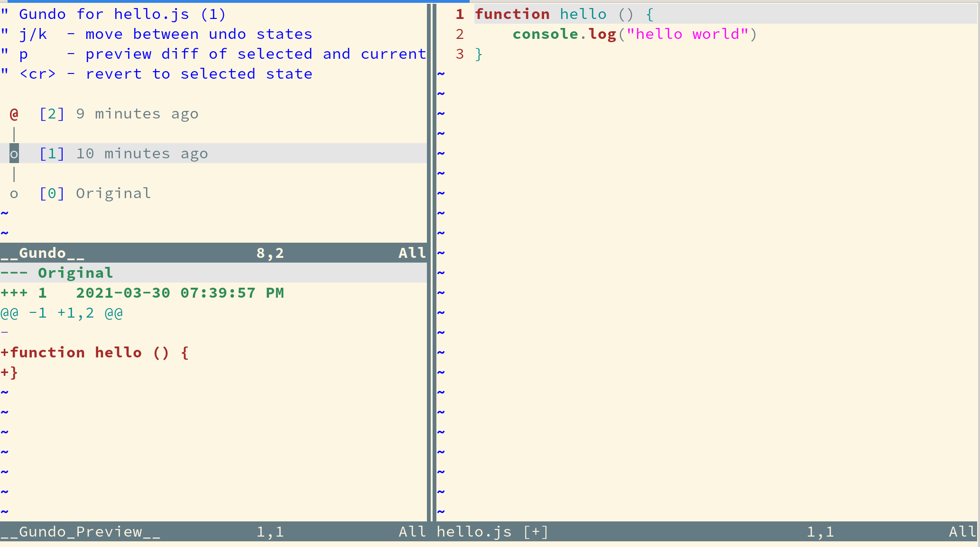
Task: Click the @ current-state marker in undo tree
Action: pos(14,114)
